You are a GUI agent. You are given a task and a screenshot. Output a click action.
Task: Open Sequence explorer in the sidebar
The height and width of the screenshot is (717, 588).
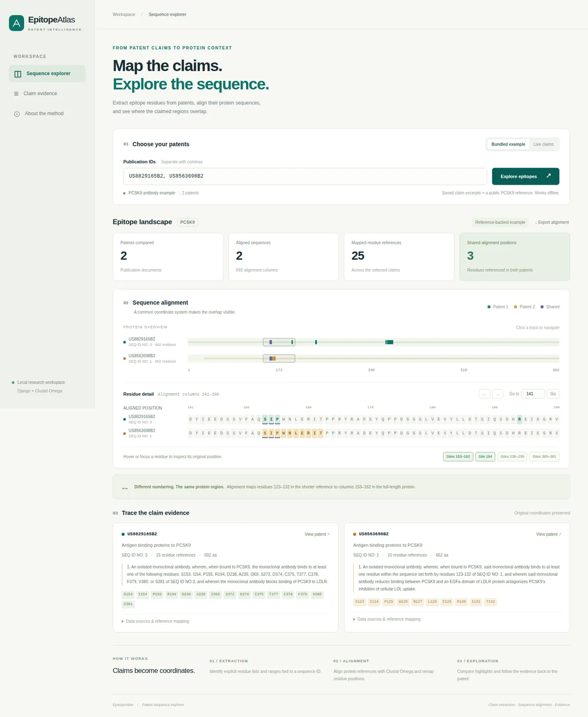pyautogui.click(x=47, y=74)
